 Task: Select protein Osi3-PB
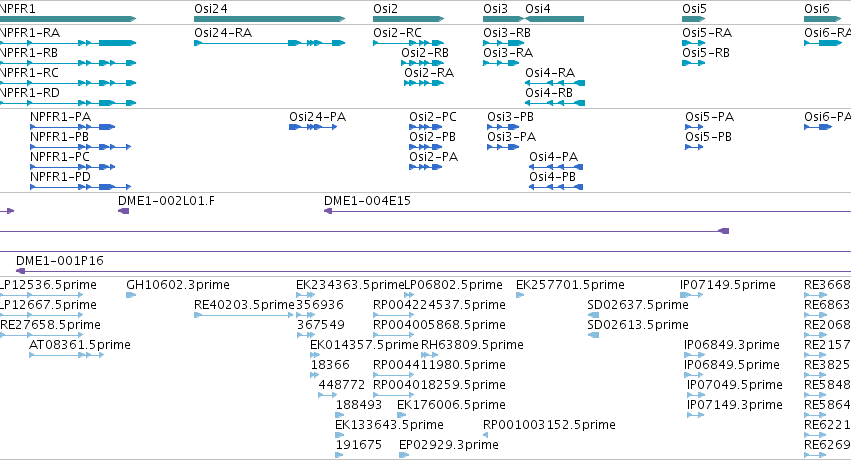tap(503, 127)
